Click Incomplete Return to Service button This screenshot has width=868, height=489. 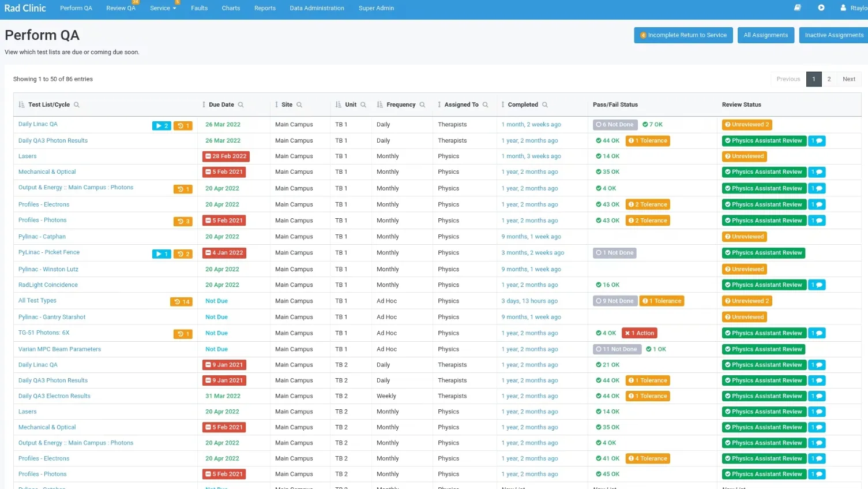[x=683, y=35]
